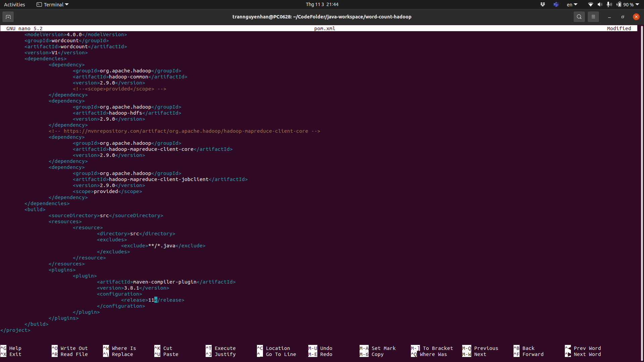
Task: Click the speaker volume icon
Action: click(x=600, y=4)
